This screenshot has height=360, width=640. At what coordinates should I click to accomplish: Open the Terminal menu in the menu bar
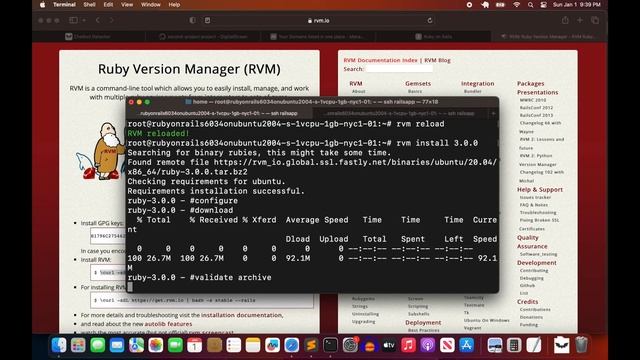coord(64,5)
